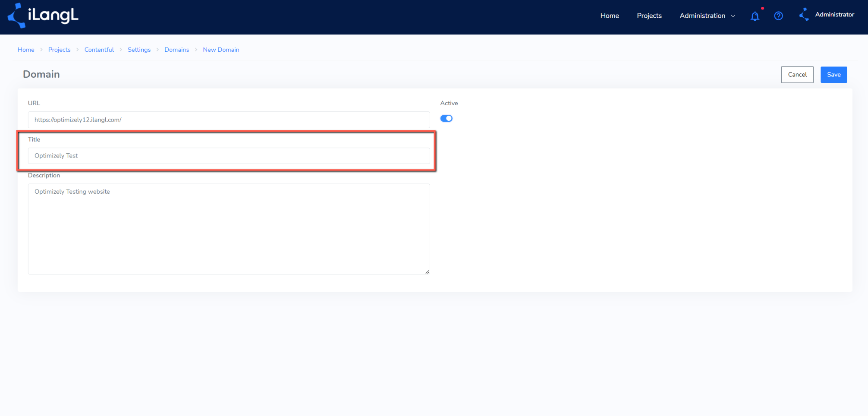The height and width of the screenshot is (416, 868).
Task: Click the Description text area
Action: click(x=229, y=229)
